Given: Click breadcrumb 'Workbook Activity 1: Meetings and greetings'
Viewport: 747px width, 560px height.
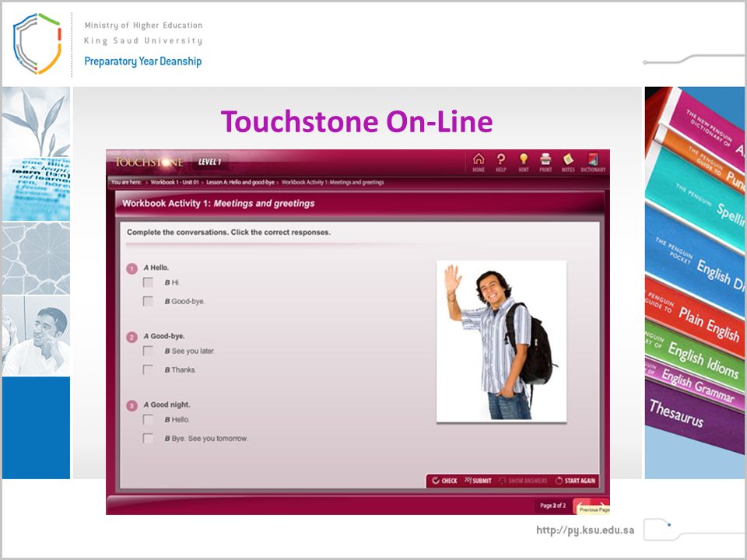Looking at the screenshot, I should (x=332, y=182).
